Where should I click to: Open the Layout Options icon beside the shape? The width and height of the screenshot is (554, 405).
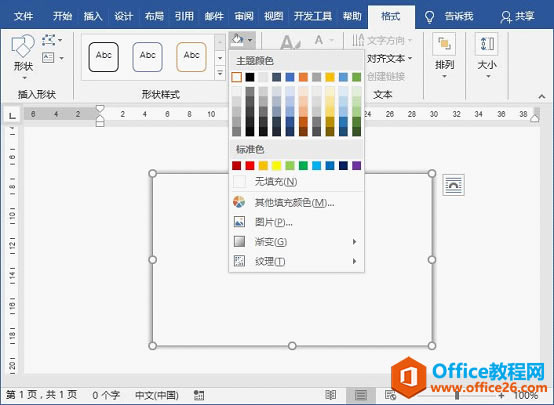coord(453,185)
